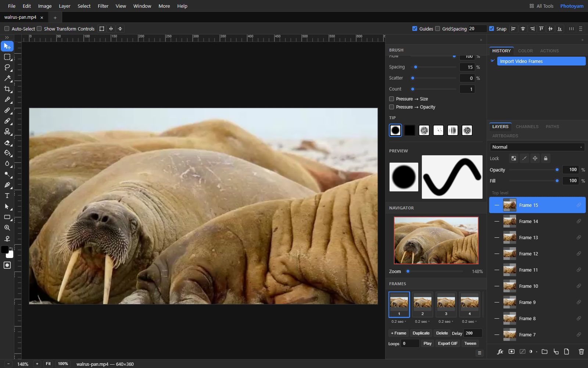This screenshot has height=368, width=588.
Task: Select the Zoom tool
Action: point(7,227)
